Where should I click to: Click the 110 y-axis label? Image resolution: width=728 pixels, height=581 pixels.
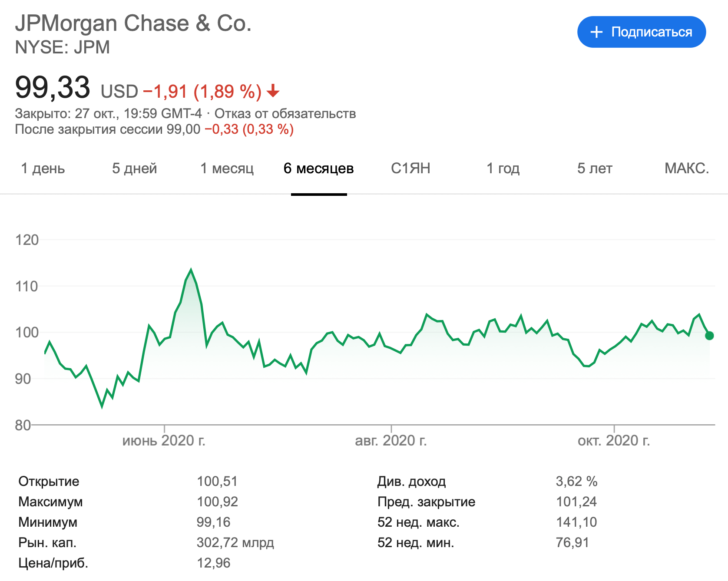coord(27,286)
